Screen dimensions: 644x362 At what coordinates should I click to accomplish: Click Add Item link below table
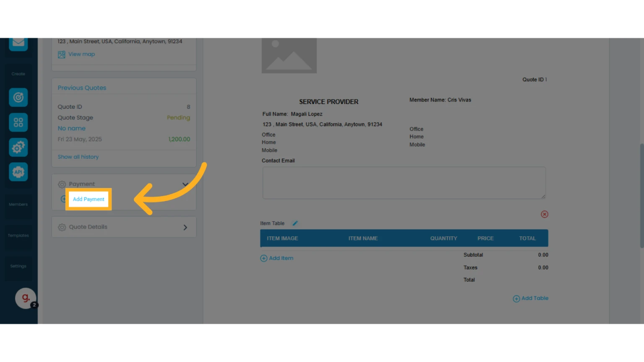point(281,258)
